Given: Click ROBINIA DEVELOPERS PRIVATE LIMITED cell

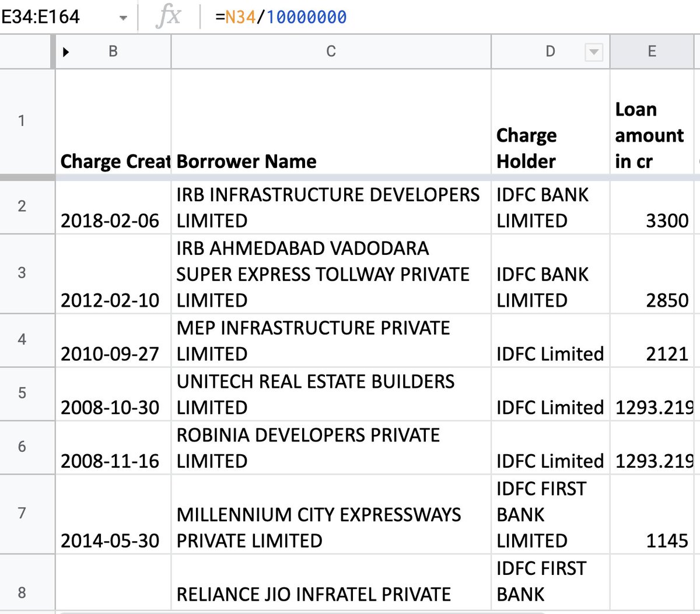Looking at the screenshot, I should 331,448.
